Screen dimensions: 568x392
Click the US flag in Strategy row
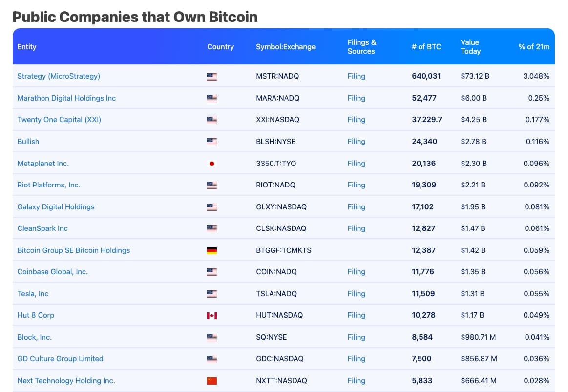212,77
